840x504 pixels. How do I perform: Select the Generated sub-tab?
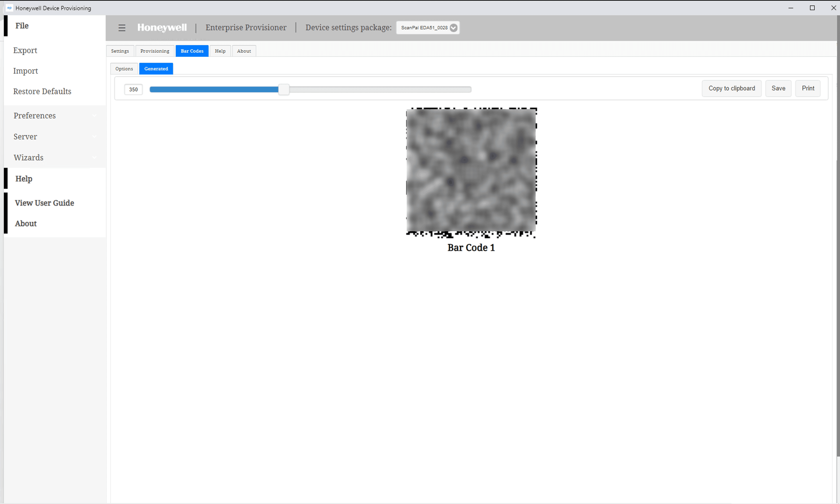pos(156,69)
